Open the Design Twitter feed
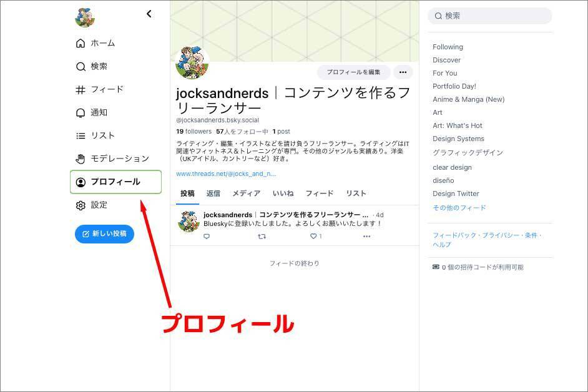 click(456, 194)
